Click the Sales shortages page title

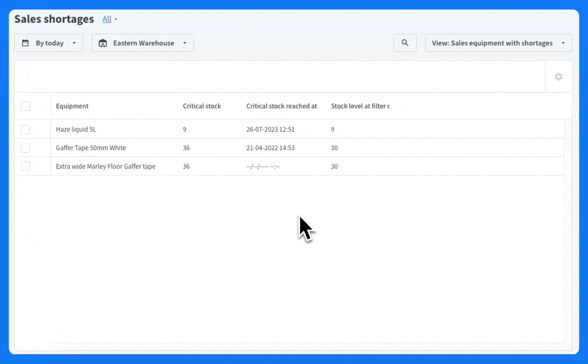[54, 19]
